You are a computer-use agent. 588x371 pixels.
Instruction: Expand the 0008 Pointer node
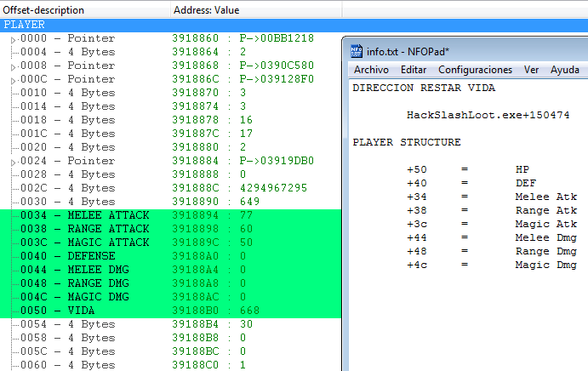coord(13,66)
